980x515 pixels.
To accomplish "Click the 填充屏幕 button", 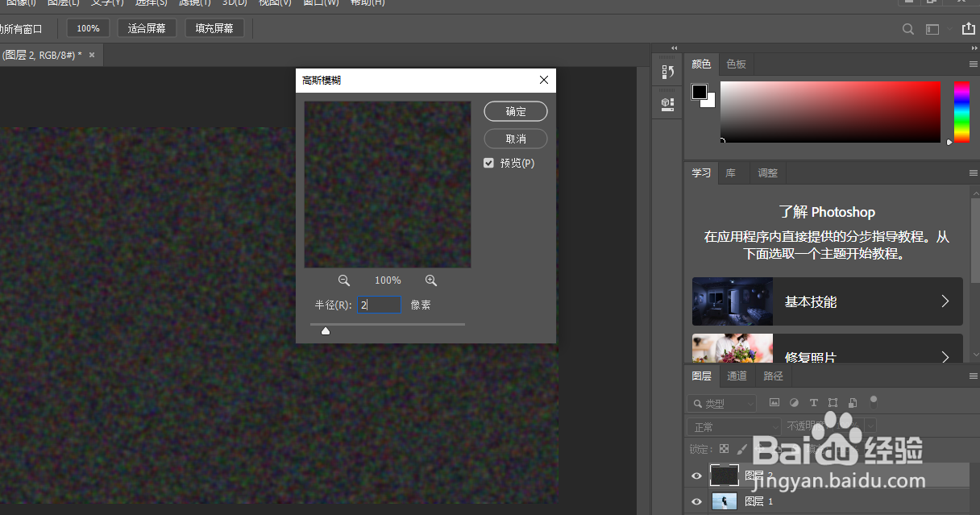I will [214, 28].
